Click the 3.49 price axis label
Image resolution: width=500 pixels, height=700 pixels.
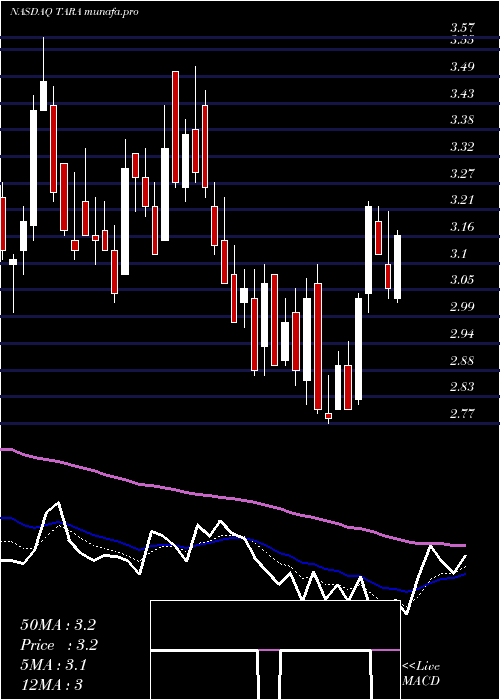pyautogui.click(x=462, y=67)
